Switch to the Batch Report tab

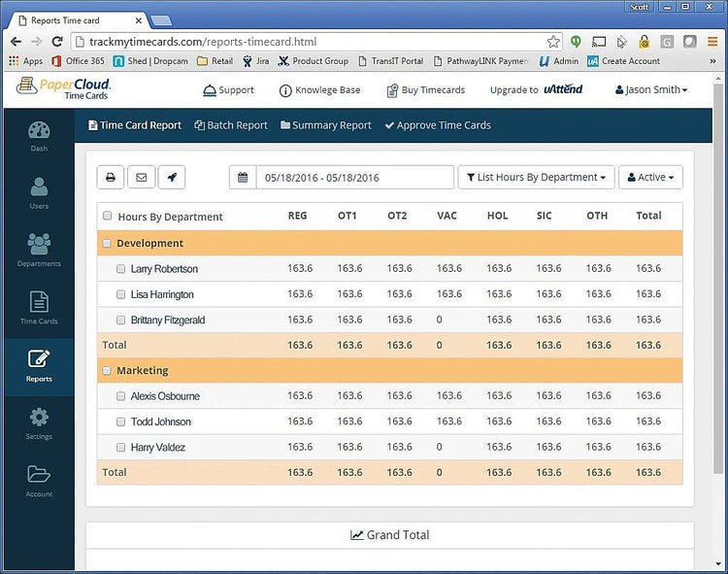point(231,125)
